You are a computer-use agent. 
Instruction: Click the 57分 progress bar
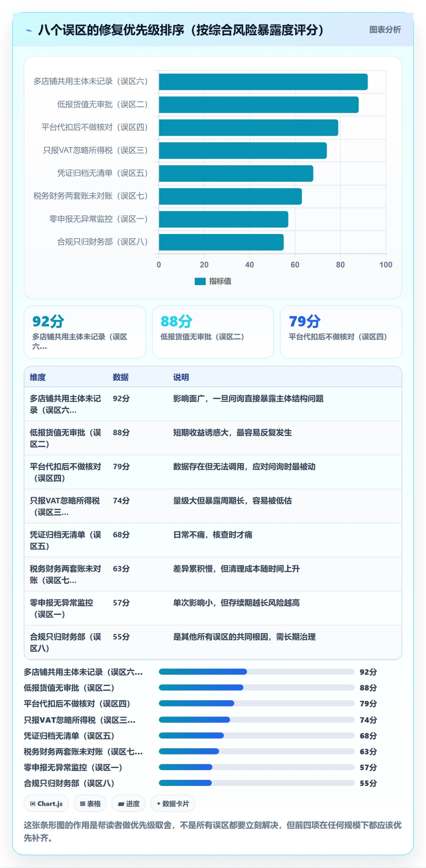click(x=257, y=767)
